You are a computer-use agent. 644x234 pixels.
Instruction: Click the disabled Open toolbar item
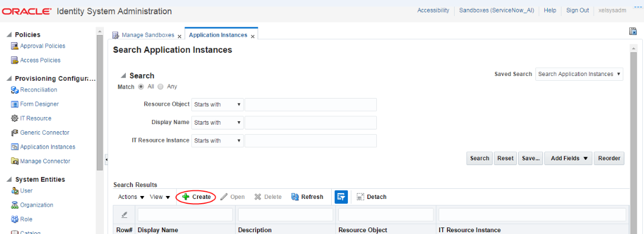[233, 197]
